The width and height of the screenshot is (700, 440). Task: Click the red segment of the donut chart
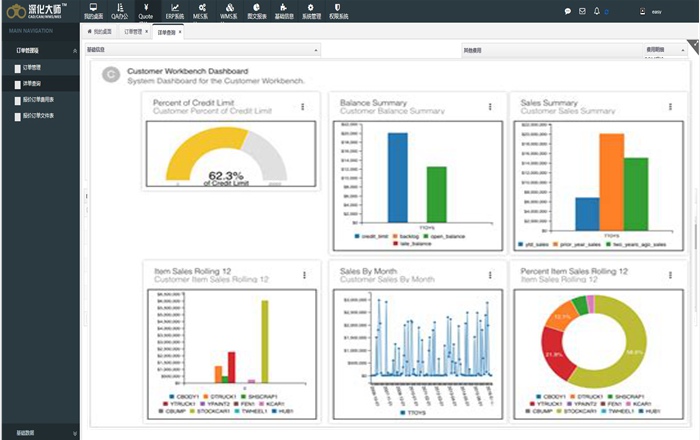554,355
